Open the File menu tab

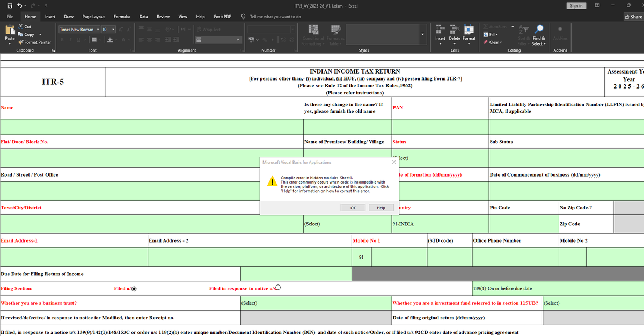pos(10,17)
